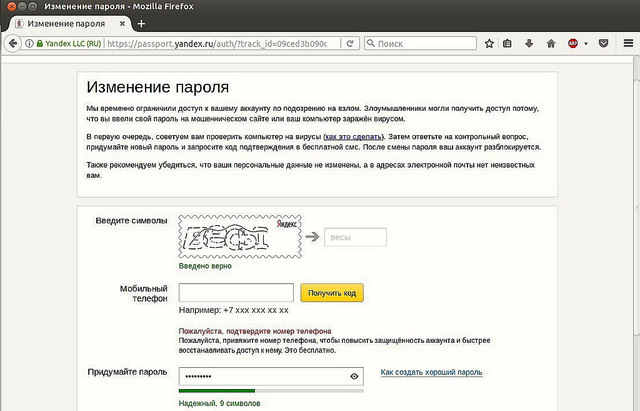Open the Pocket icon in toolbar
The height and width of the screenshot is (411, 640).
pos(603,43)
